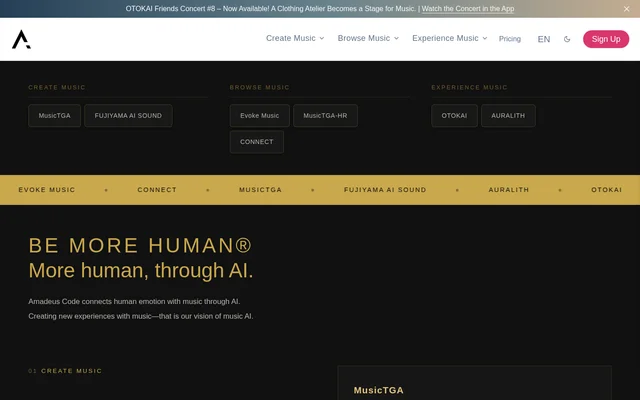Click the CREATE MUSIC column header
This screenshot has width=640, height=400.
(x=57, y=87)
